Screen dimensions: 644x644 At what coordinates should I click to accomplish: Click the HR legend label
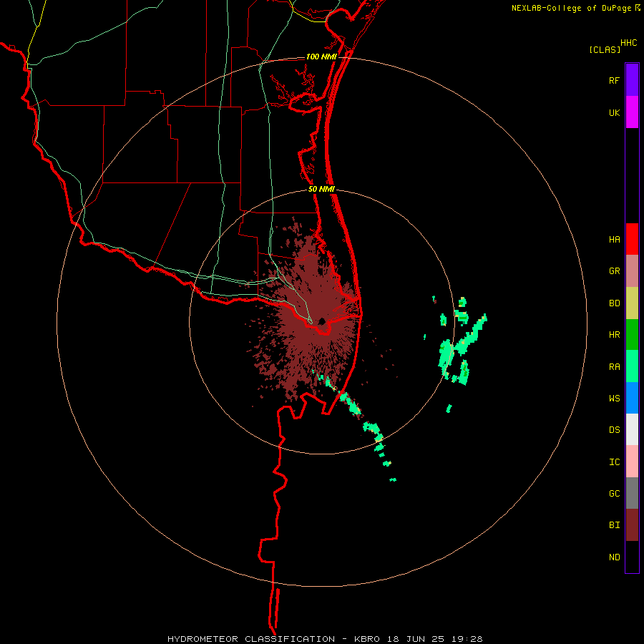(x=614, y=335)
